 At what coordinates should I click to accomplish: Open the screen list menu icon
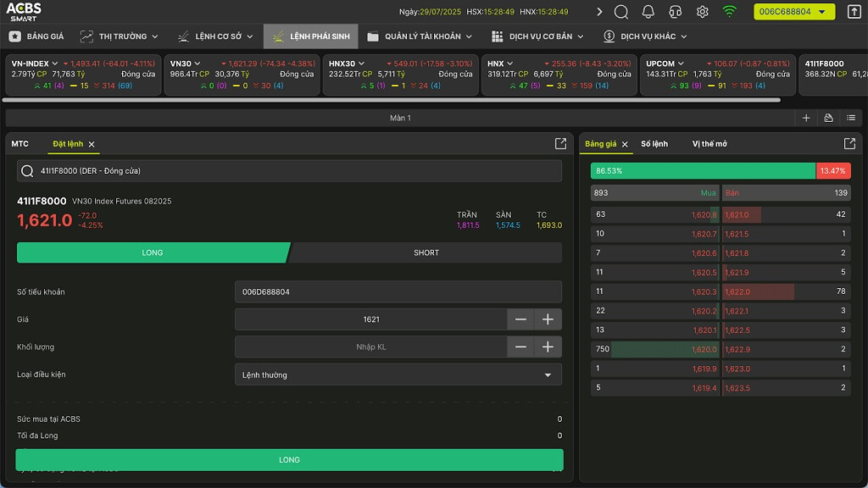(x=851, y=118)
